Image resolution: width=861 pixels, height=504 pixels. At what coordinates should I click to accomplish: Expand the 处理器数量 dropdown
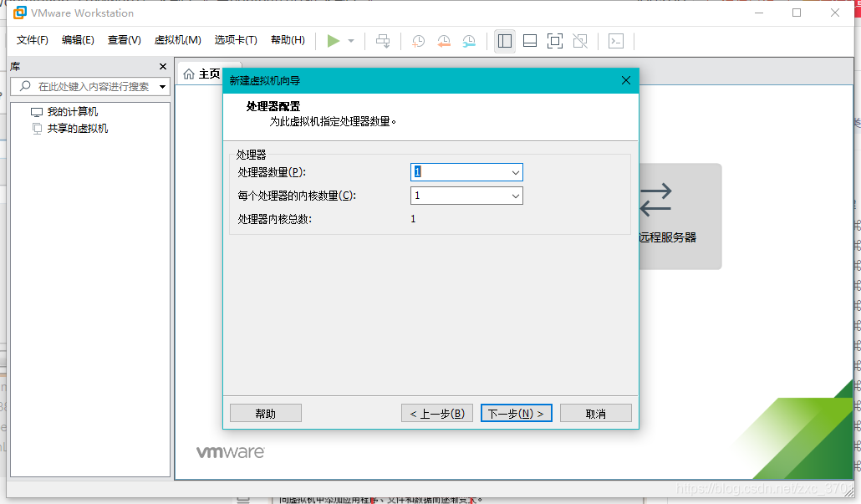[515, 172]
